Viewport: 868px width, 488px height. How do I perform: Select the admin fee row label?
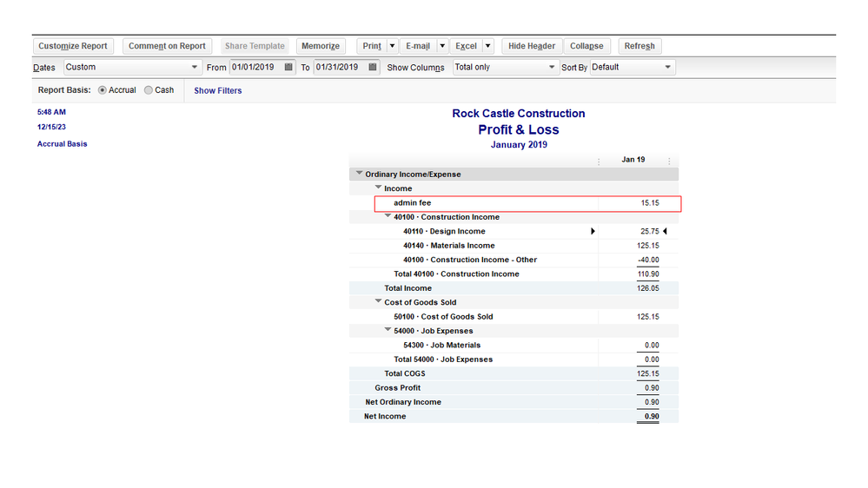413,203
